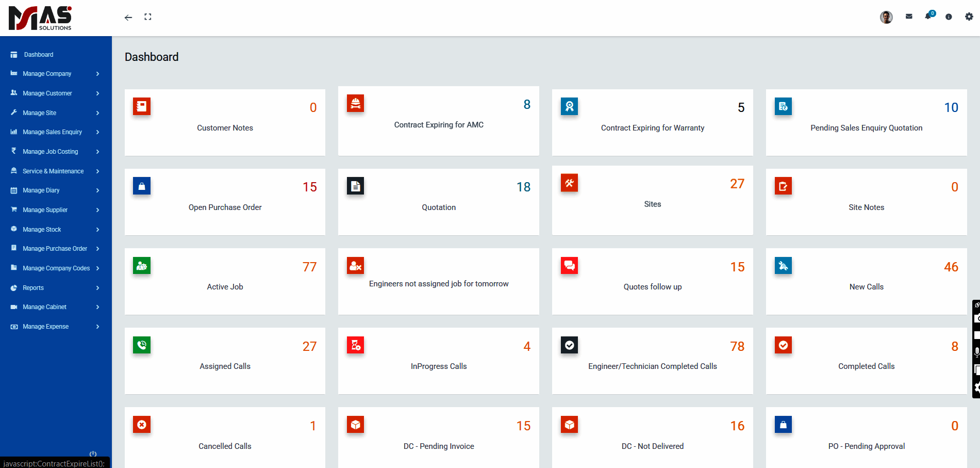Click the MAS Solutions logo
The image size is (980, 468).
click(40, 18)
